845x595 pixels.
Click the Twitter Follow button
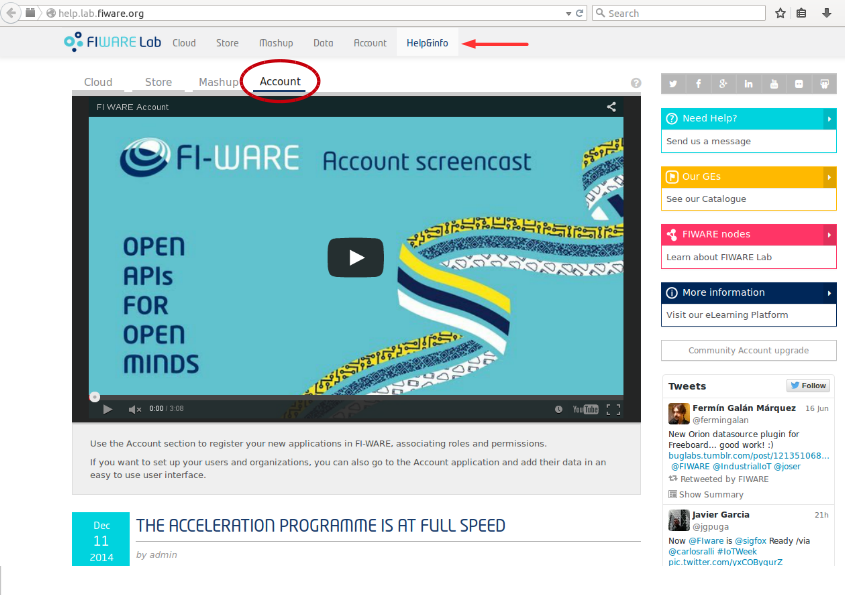click(808, 385)
